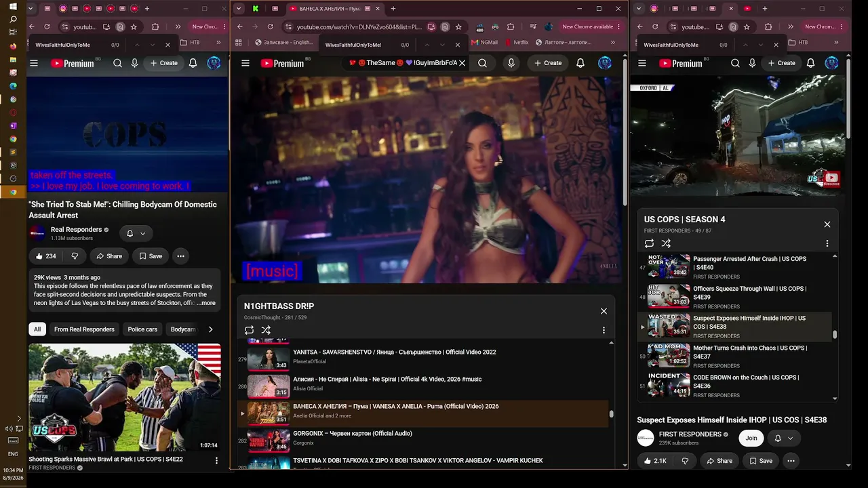Click the search icon in left YouTube window

117,63
